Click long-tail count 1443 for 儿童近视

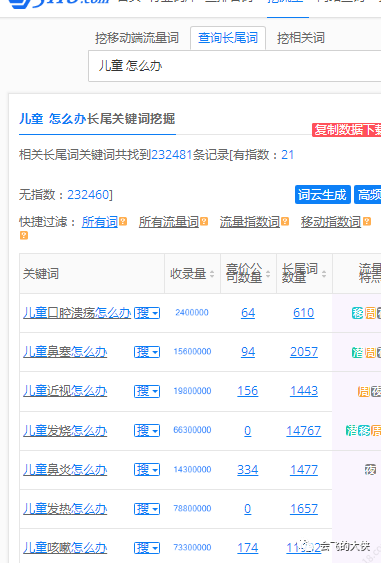coord(304,391)
